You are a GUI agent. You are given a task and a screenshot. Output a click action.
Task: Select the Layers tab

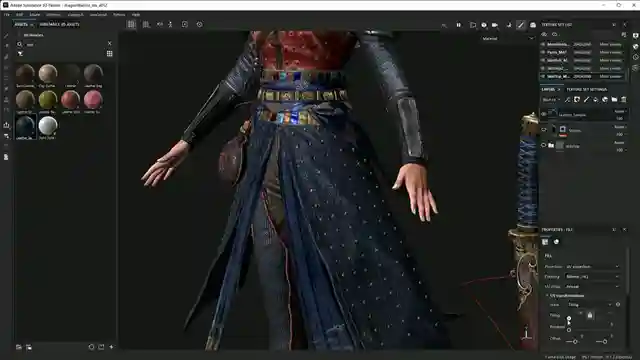tap(548, 89)
